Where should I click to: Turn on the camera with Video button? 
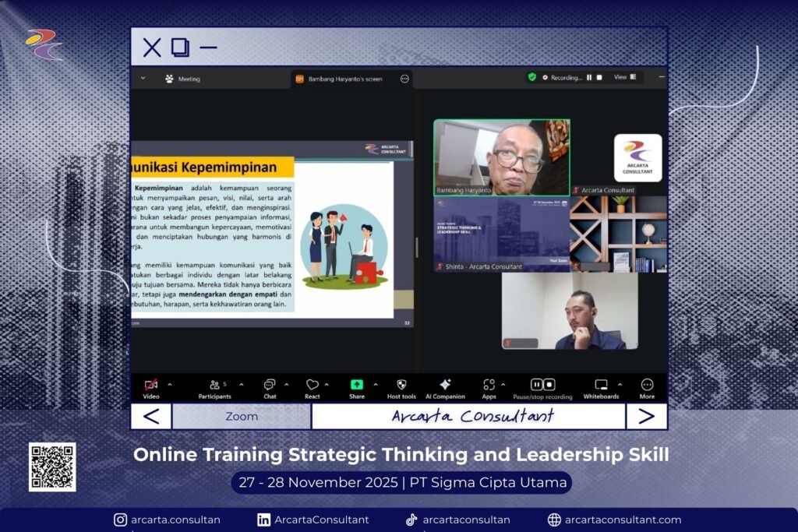click(151, 385)
